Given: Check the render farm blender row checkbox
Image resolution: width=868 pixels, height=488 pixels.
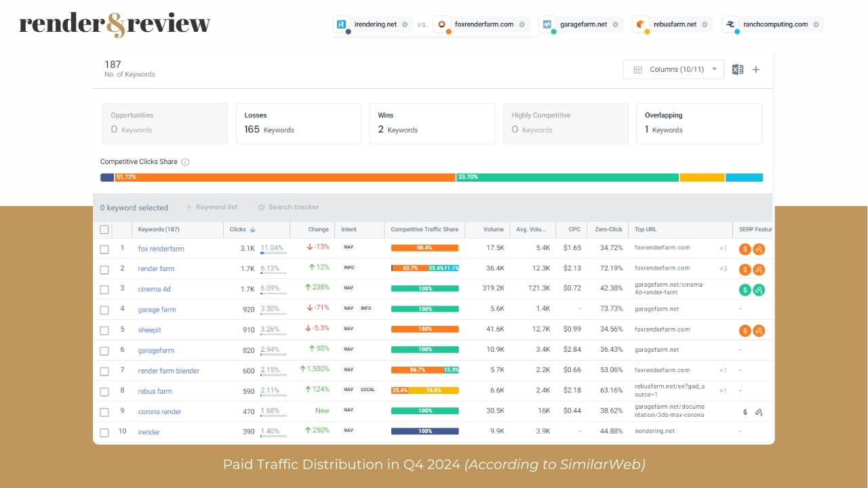Looking at the screenshot, I should (104, 371).
